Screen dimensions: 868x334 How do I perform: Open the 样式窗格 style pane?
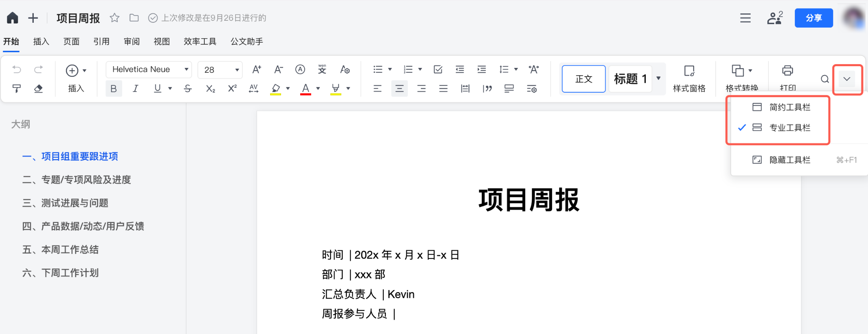point(689,78)
